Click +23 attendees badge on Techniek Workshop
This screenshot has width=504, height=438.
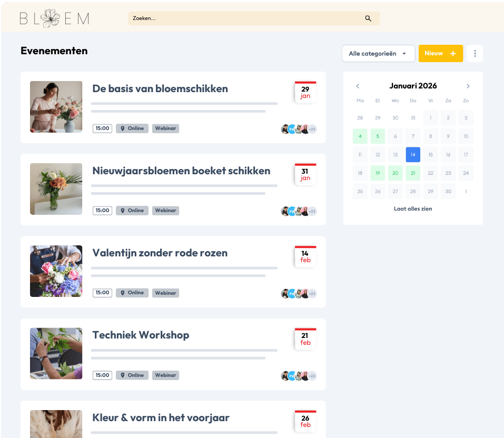pyautogui.click(x=312, y=376)
